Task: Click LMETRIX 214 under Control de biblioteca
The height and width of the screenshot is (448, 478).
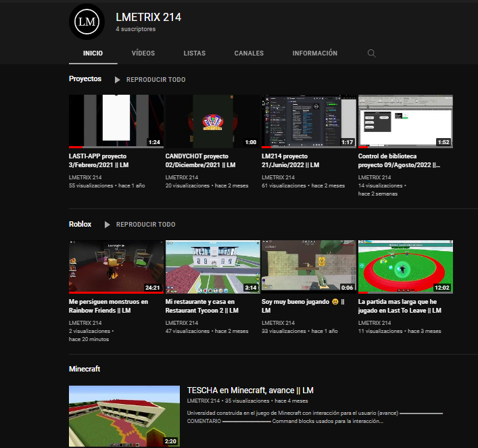Action: [375, 177]
